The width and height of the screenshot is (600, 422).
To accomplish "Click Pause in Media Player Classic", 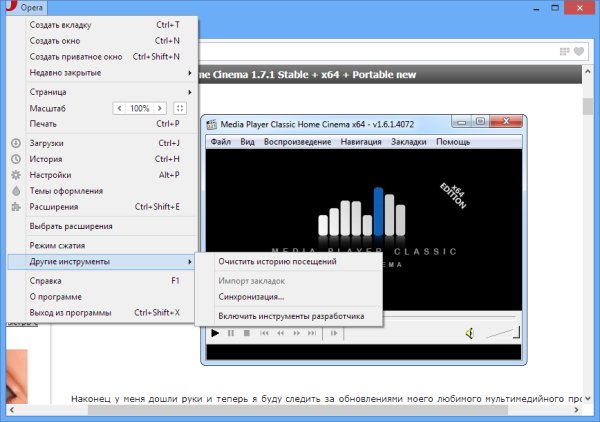I will pos(231,333).
